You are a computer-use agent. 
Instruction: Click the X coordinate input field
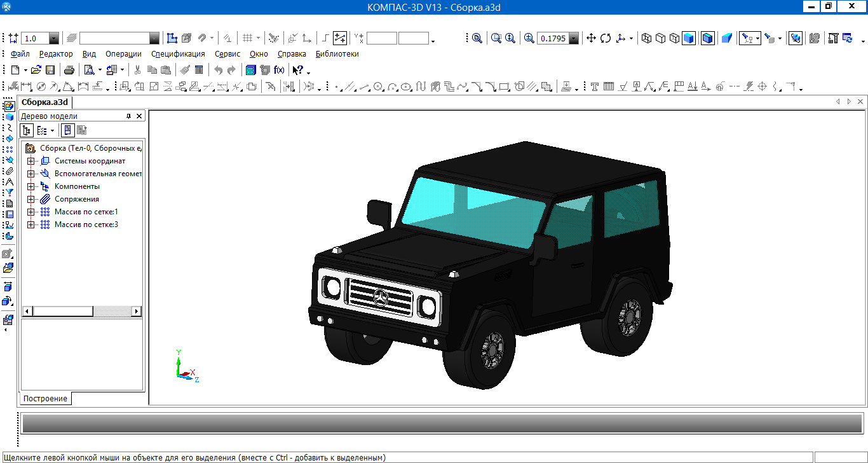point(382,38)
